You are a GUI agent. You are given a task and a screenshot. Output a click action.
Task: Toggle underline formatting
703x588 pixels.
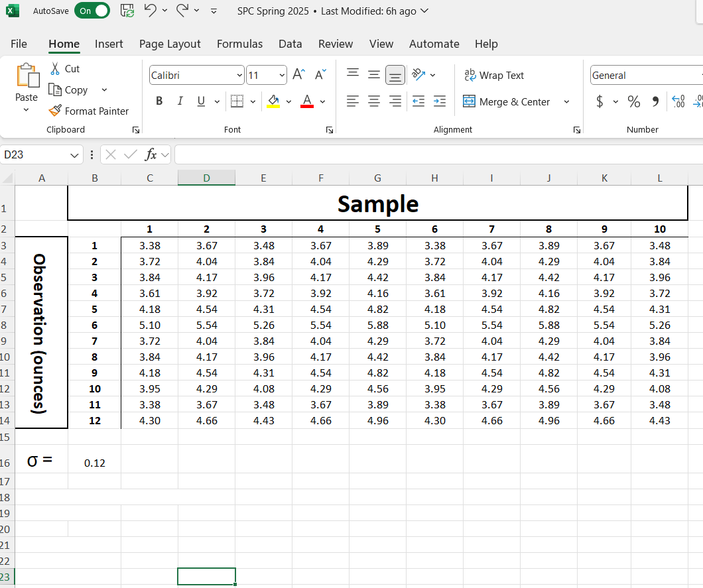[x=200, y=101]
